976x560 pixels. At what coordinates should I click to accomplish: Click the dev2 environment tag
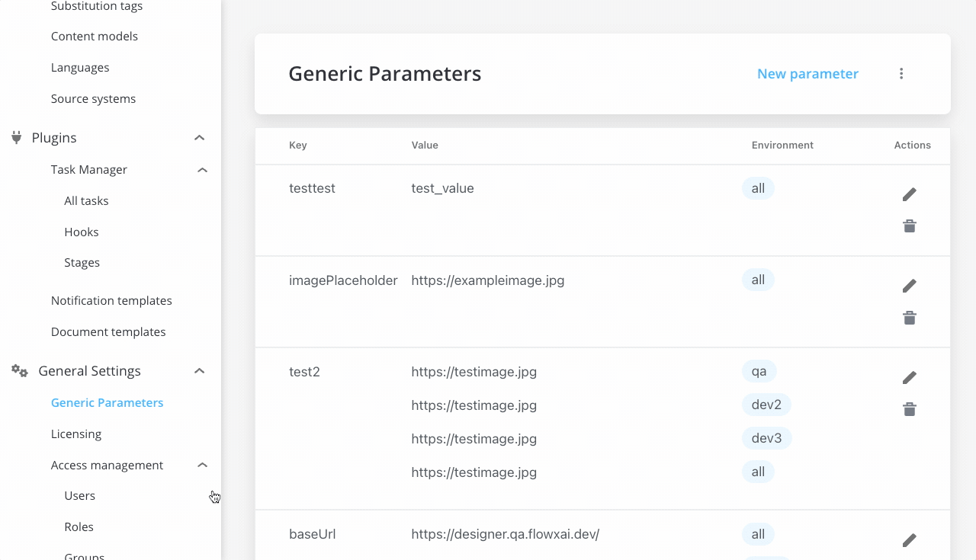tap(766, 405)
